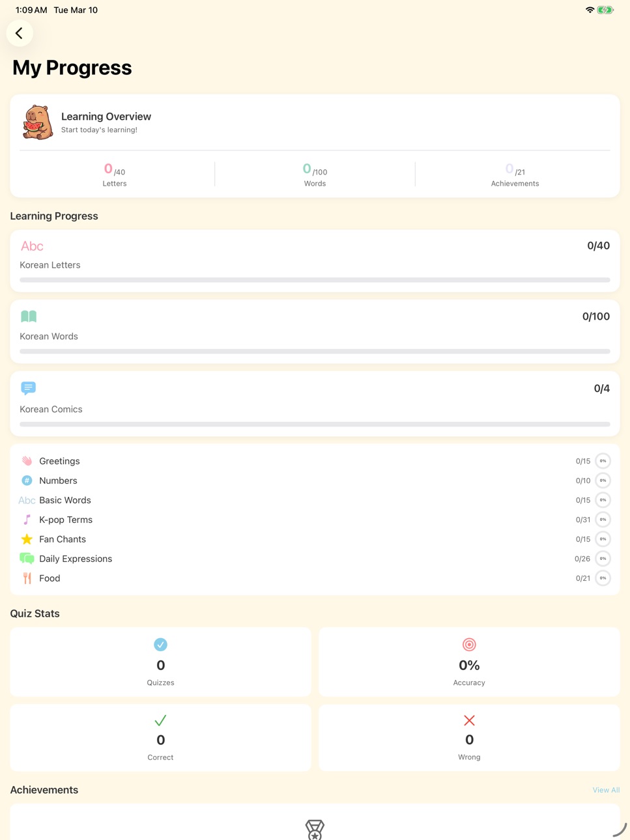Click Numbers 0% progress ring
Image resolution: width=630 pixels, height=840 pixels.
coord(603,481)
